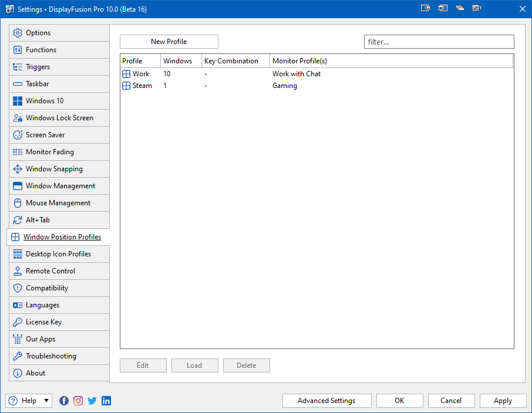Click the wallpaper icon labeled 1 in title bar
Image resolution: width=532 pixels, height=413 pixels.
point(476,8)
